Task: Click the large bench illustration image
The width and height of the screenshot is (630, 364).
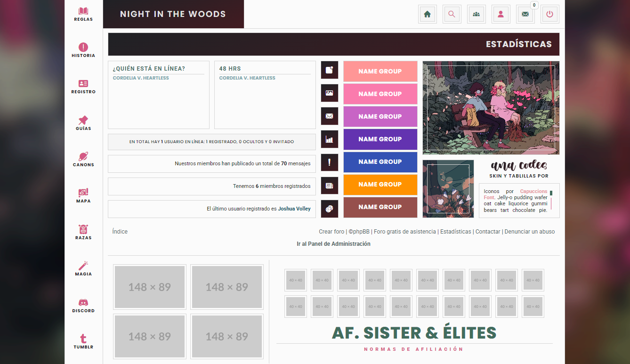Action: tap(491, 108)
